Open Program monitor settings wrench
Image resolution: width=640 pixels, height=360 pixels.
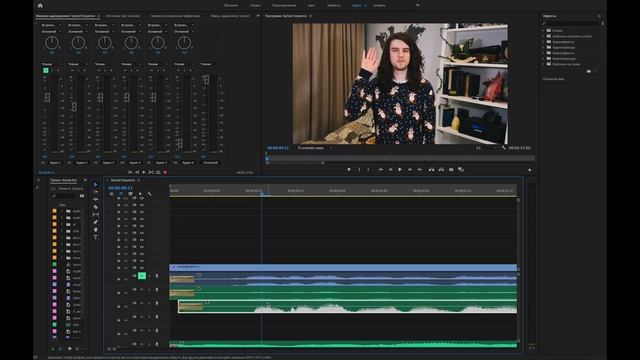pos(504,148)
